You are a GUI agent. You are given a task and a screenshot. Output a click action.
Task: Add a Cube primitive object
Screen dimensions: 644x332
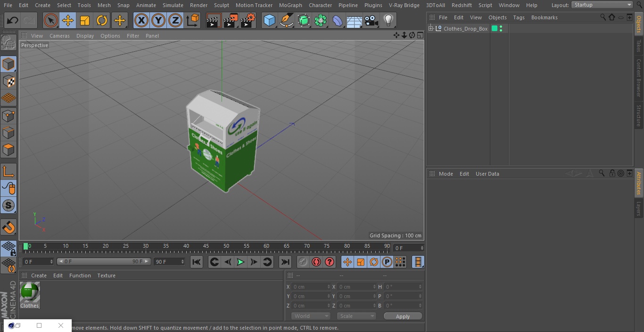tap(269, 20)
